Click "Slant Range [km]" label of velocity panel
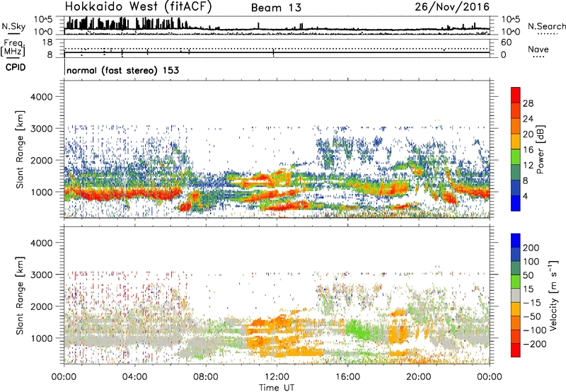566x392 pixels. (x=20, y=296)
